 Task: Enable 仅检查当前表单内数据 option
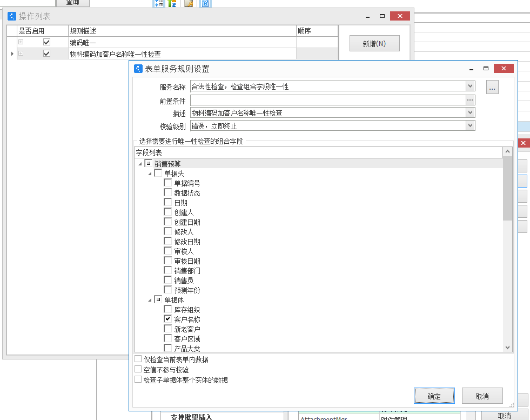(x=138, y=359)
